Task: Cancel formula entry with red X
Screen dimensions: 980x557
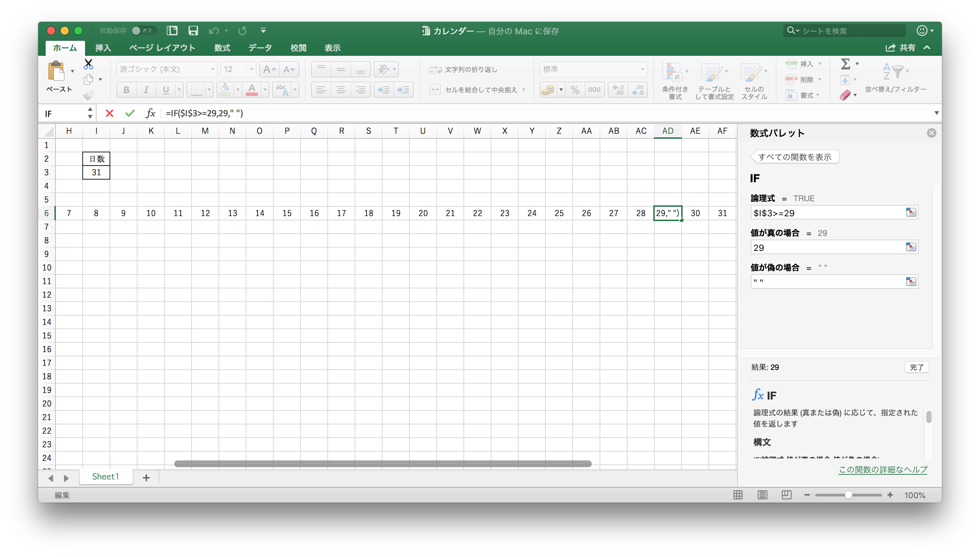Action: tap(110, 113)
